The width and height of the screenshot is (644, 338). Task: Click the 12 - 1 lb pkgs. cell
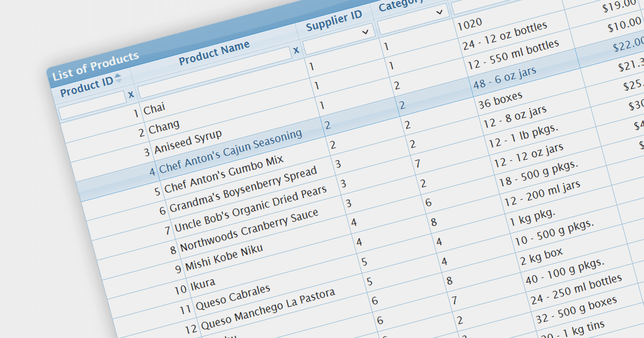coord(523,136)
